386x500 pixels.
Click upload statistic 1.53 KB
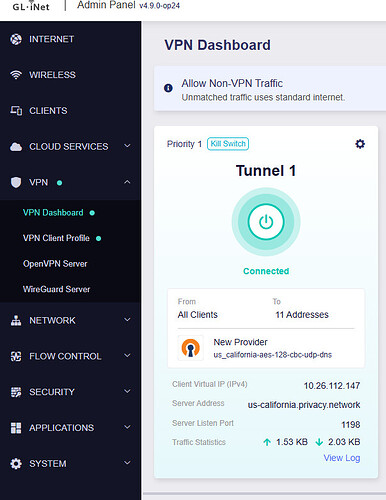pos(292,442)
